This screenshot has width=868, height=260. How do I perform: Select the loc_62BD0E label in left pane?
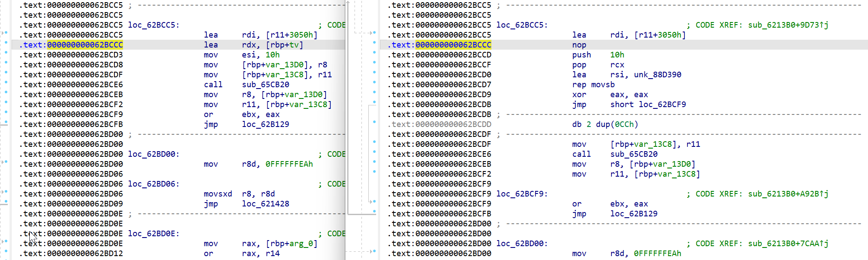coord(153,234)
